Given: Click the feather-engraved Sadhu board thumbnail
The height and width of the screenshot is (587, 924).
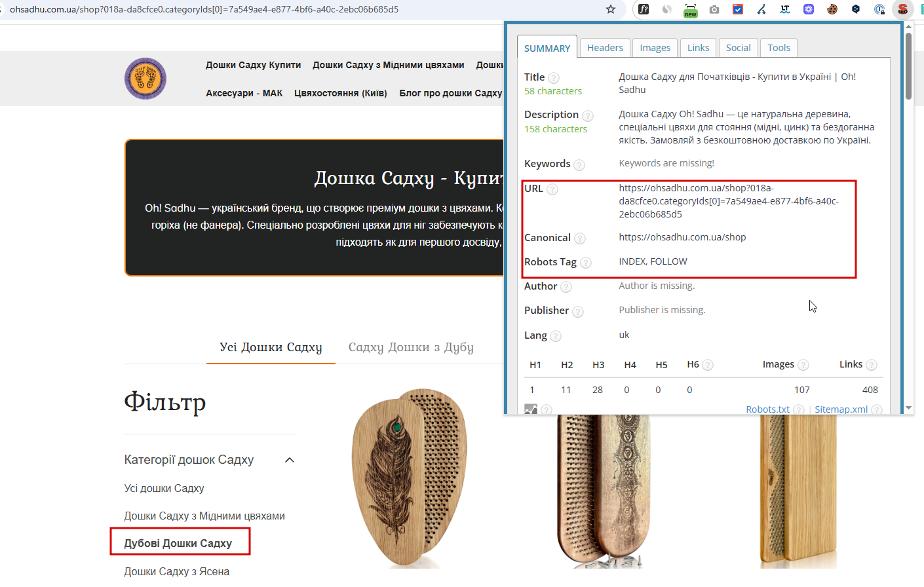Looking at the screenshot, I should (410, 477).
